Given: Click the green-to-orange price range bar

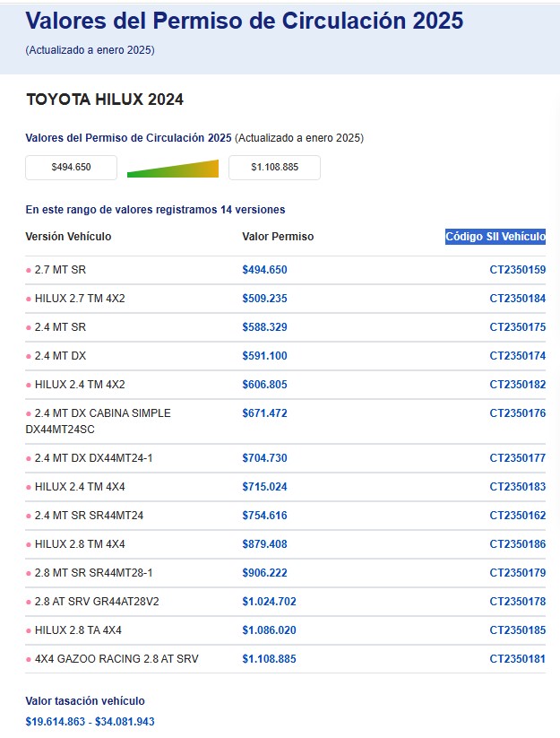Looking at the screenshot, I should pyautogui.click(x=173, y=169).
